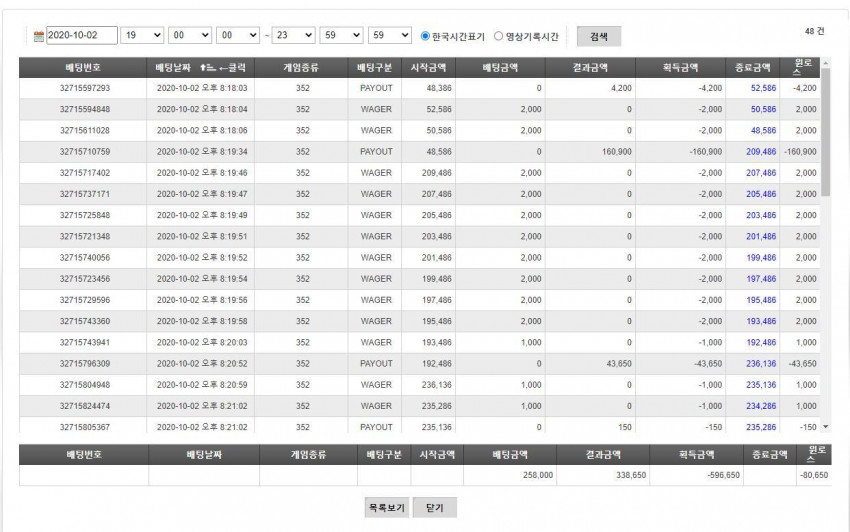Open the start minutes dropdown
850x532 pixels.
pyautogui.click(x=190, y=35)
